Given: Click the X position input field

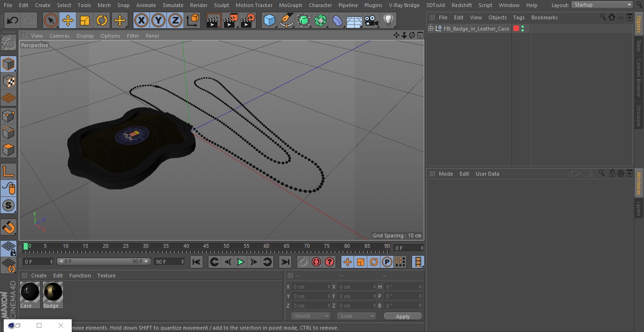Looking at the screenshot, I should (311, 287).
